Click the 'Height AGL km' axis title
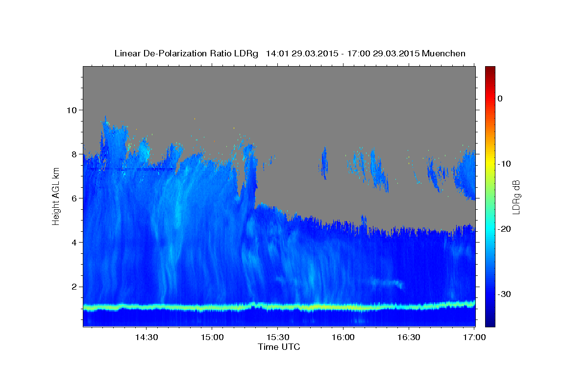This screenshot has height=392, width=588. pos(56,196)
